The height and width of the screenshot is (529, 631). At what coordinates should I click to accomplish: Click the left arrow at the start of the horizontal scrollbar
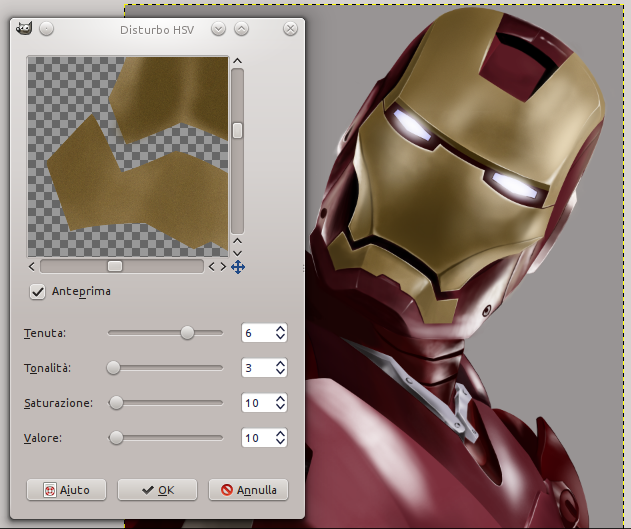coord(32,266)
